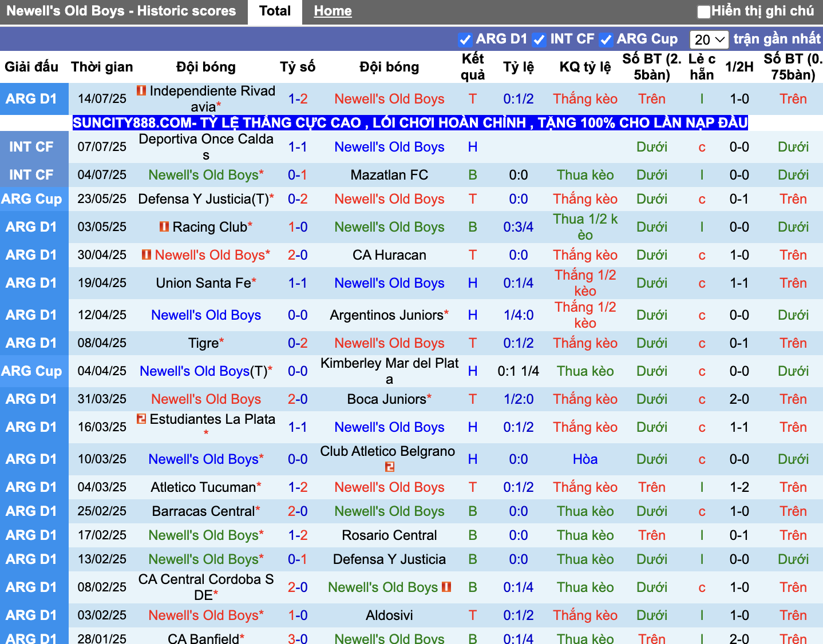Viewport: 823px width, 644px height.
Task: Open Union Santa Fe team link
Action: tap(204, 283)
